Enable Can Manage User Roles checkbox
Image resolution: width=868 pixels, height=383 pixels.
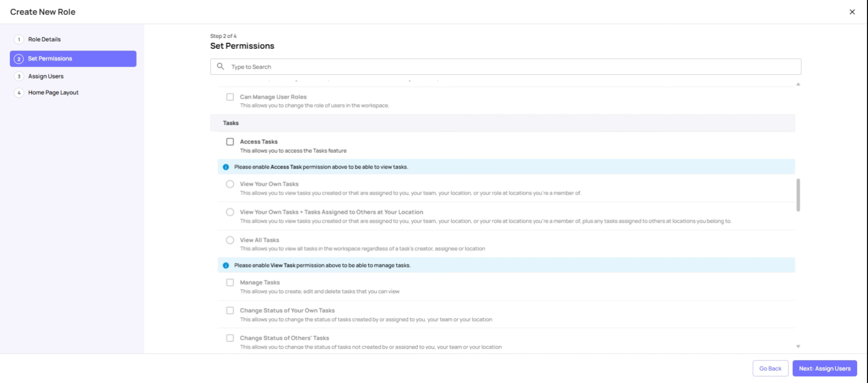230,97
